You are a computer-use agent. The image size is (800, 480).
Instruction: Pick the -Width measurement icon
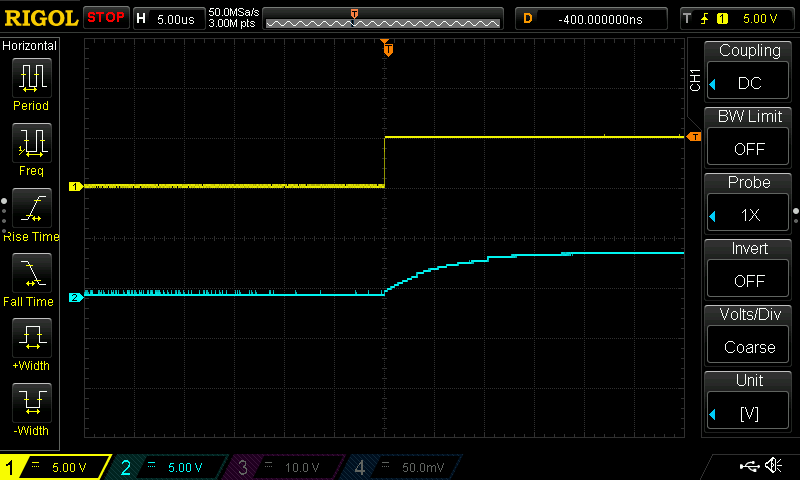coord(30,407)
